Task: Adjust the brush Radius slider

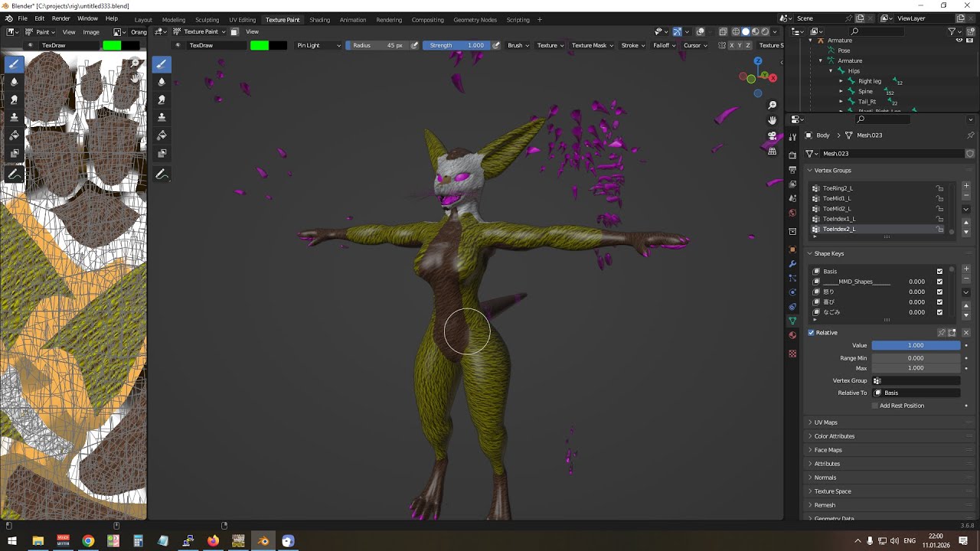Action: pyautogui.click(x=377, y=45)
